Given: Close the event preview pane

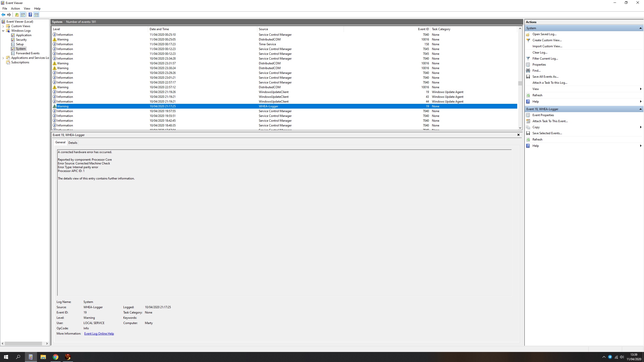Looking at the screenshot, I should [x=518, y=135].
